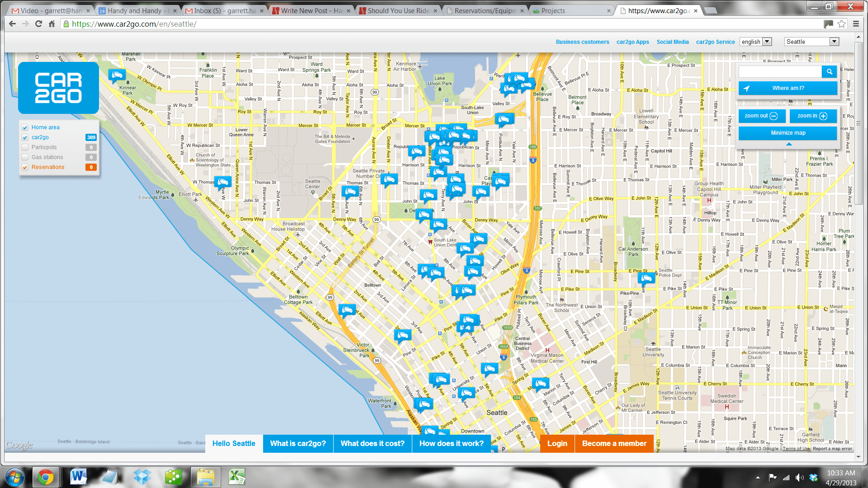Switch to the Video Gmail tab
Viewport: 868px width, 488px height.
50,10
